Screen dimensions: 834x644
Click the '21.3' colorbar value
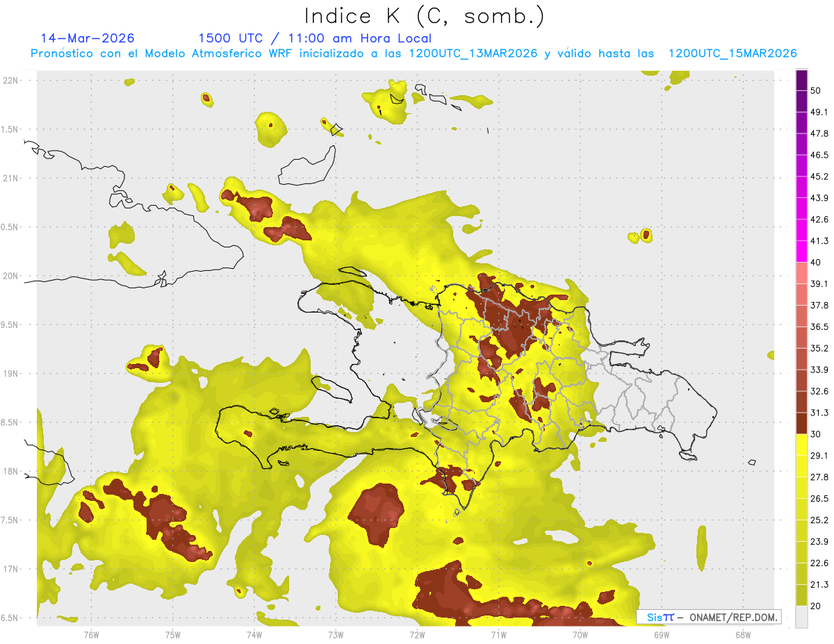pyautogui.click(x=819, y=584)
